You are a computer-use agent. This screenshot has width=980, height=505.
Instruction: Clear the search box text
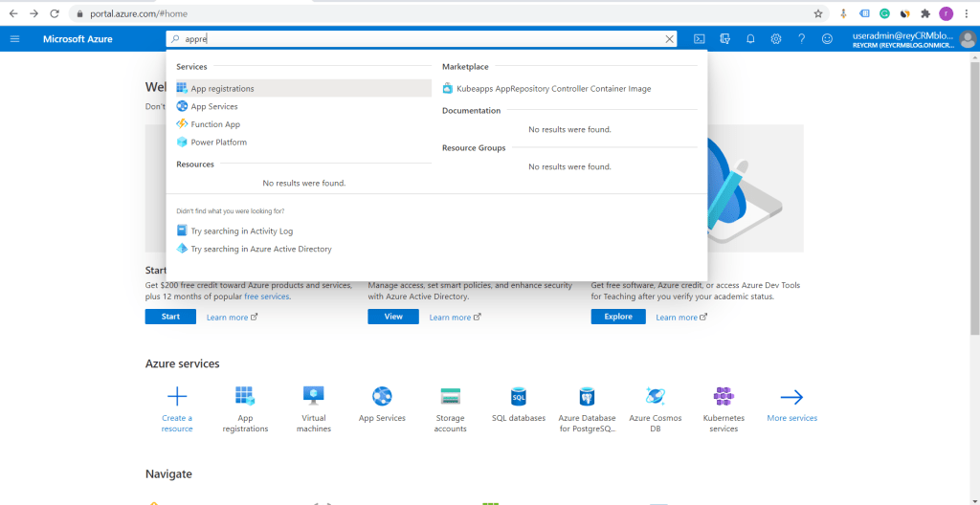670,39
